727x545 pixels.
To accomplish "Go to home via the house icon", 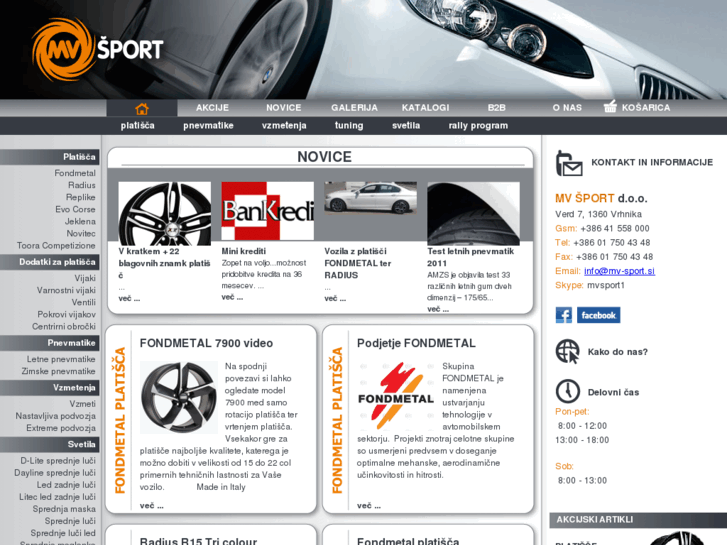I will coord(142,109).
